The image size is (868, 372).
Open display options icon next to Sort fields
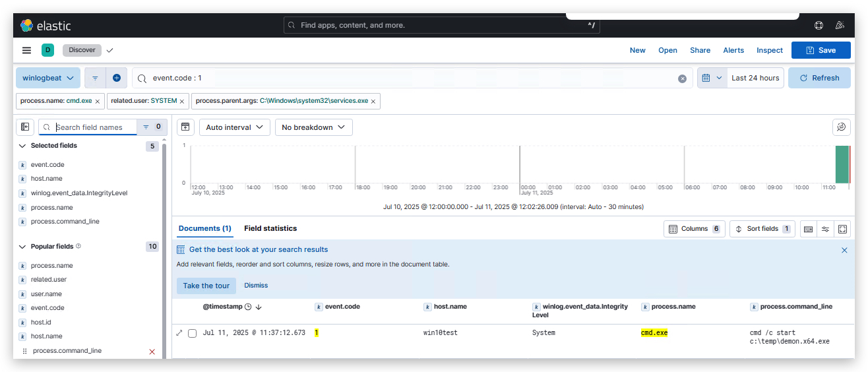pos(825,229)
